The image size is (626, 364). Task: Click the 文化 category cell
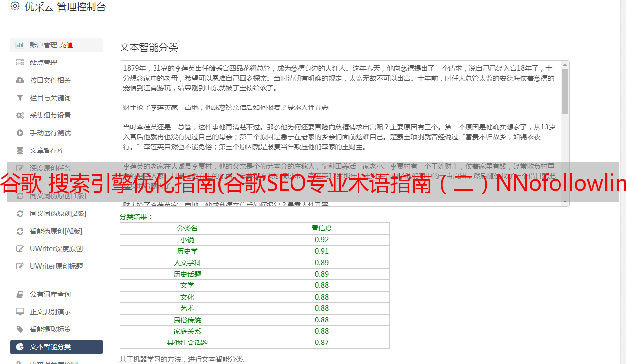(187, 297)
